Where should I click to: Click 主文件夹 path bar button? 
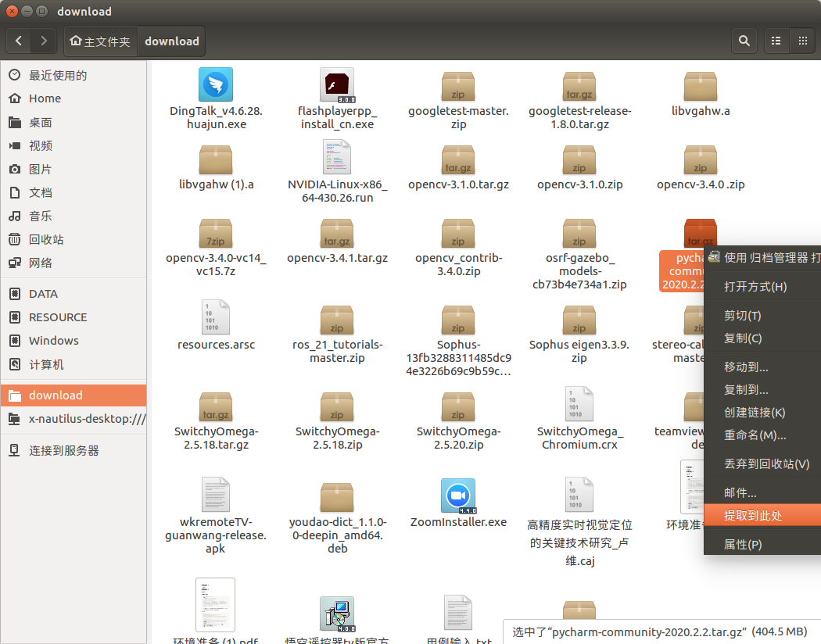101,41
